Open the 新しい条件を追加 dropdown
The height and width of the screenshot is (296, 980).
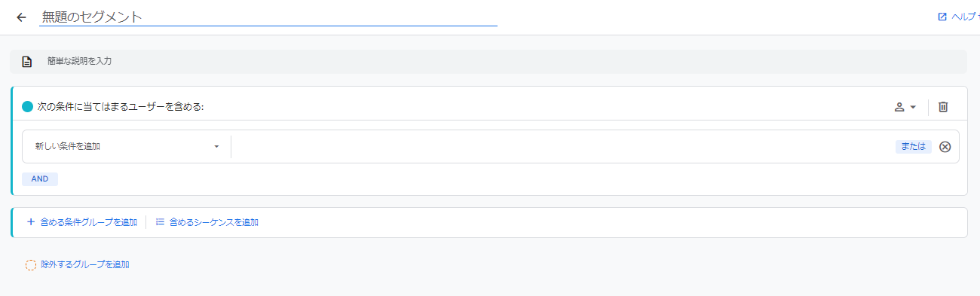(x=127, y=146)
